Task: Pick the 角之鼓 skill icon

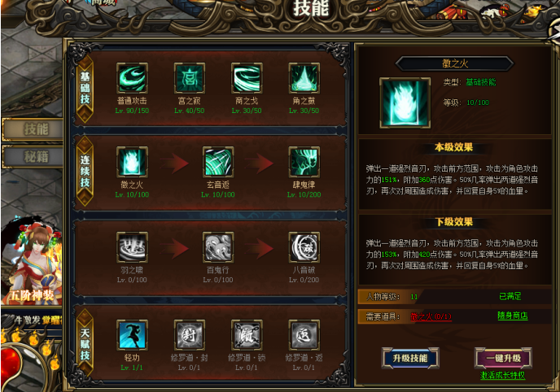Action: tap(304, 78)
